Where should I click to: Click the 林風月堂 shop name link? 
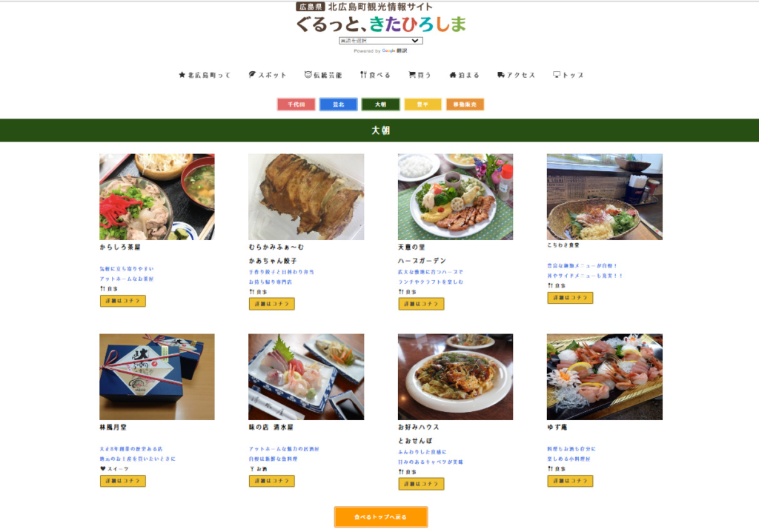pyautogui.click(x=113, y=428)
